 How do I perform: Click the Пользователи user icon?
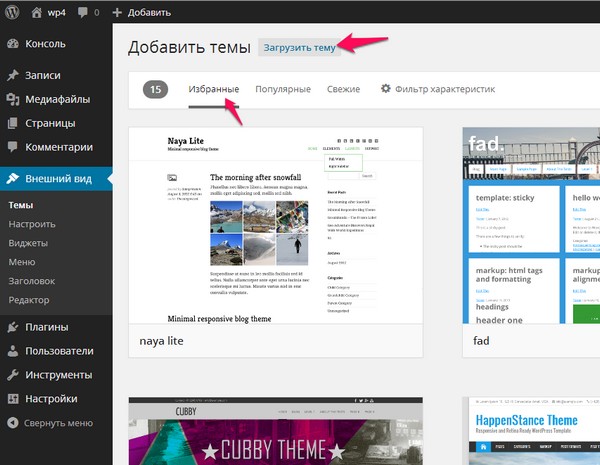pos(13,351)
